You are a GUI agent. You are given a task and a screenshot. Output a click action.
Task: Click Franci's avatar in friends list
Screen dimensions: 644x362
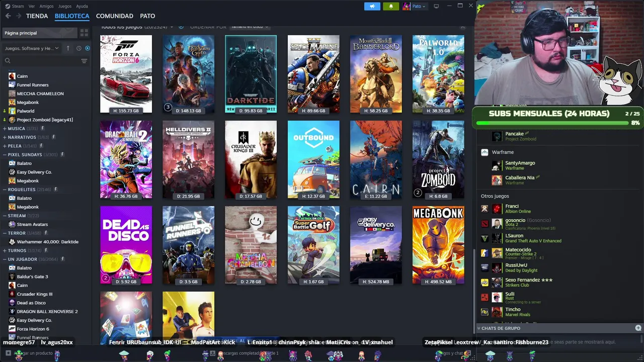pyautogui.click(x=497, y=209)
